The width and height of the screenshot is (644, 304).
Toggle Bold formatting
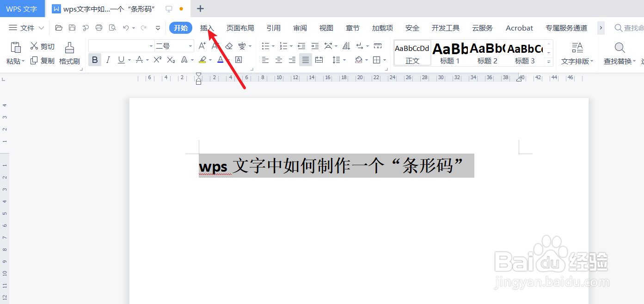(95, 60)
